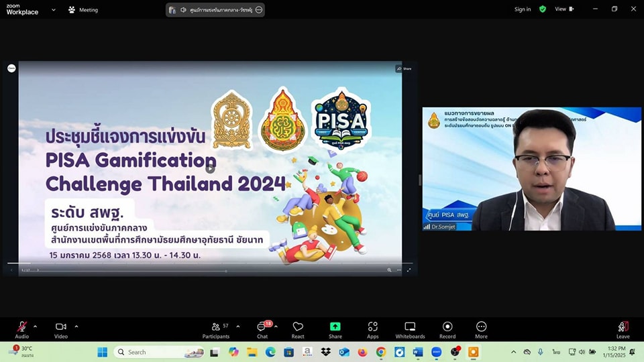The width and height of the screenshot is (644, 362).
Task: Expand the Audio options caret
Action: tap(36, 326)
